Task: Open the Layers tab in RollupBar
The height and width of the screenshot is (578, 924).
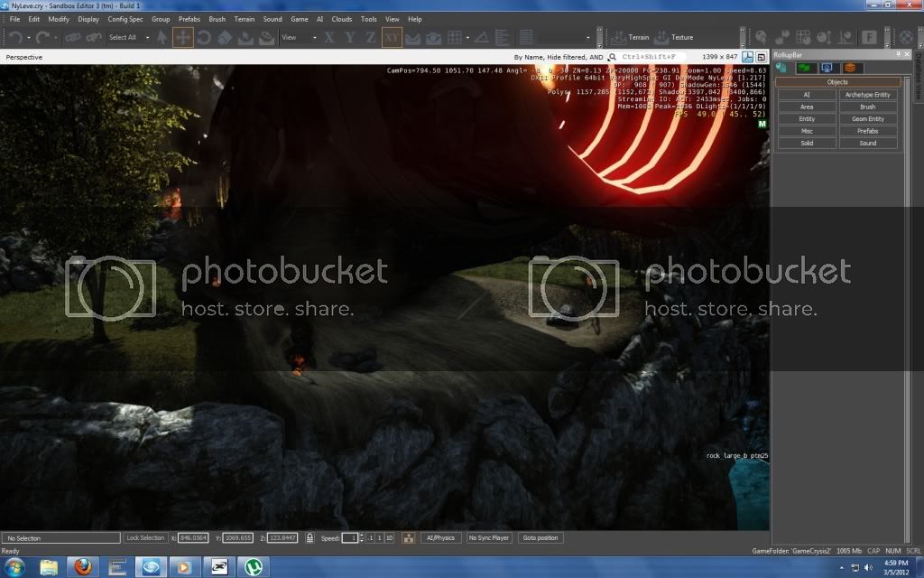Action: coord(850,68)
